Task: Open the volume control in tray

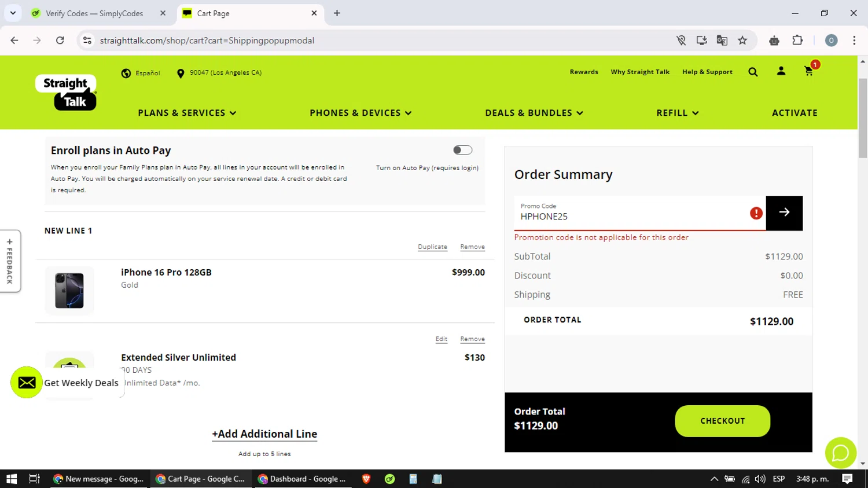Action: point(760,479)
